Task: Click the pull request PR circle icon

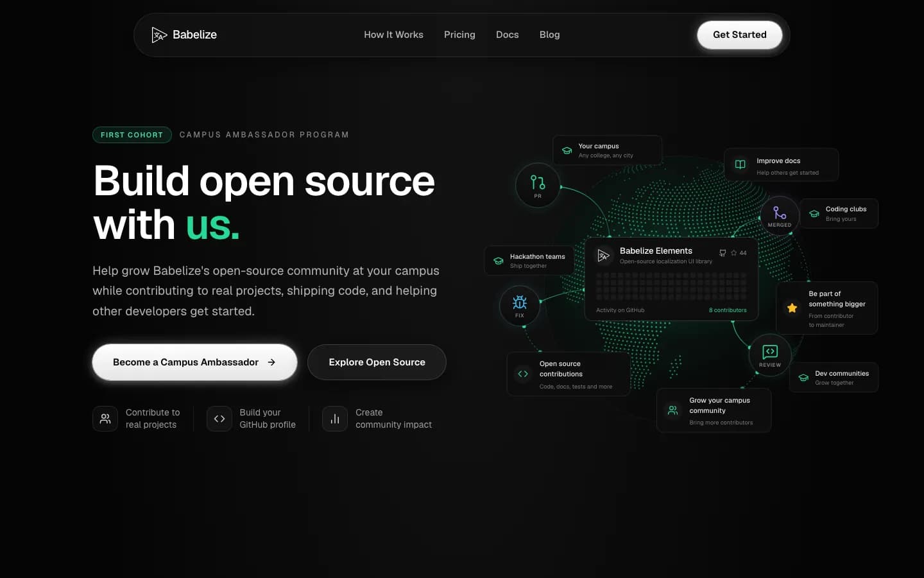Action: pos(538,186)
